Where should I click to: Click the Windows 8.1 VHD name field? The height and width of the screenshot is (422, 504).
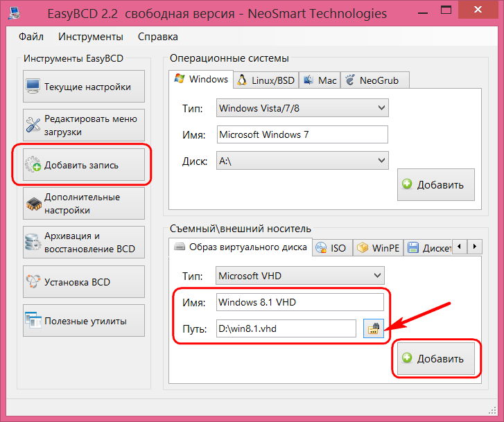(x=300, y=302)
